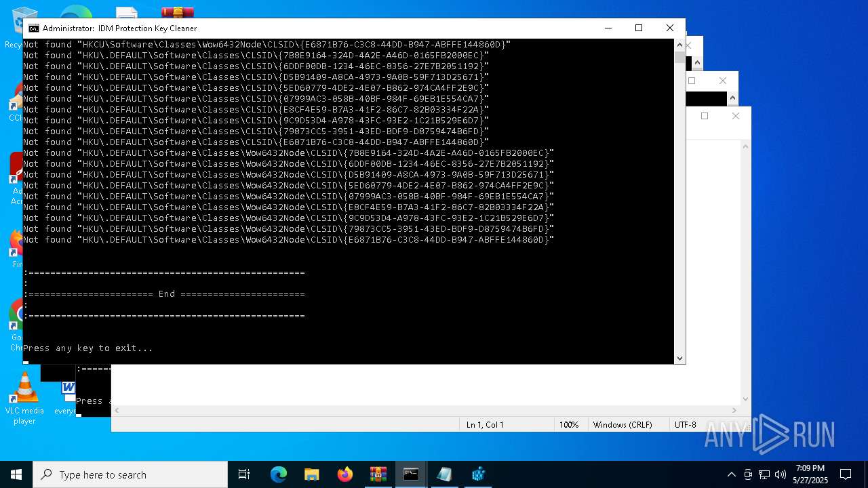868x488 pixels.
Task: Close the Notepad window behind the console
Action: coord(736,116)
